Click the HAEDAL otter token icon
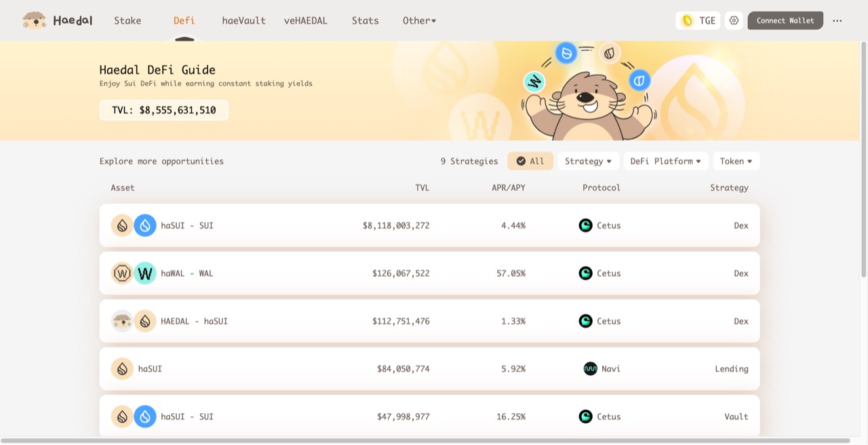 pos(122,321)
